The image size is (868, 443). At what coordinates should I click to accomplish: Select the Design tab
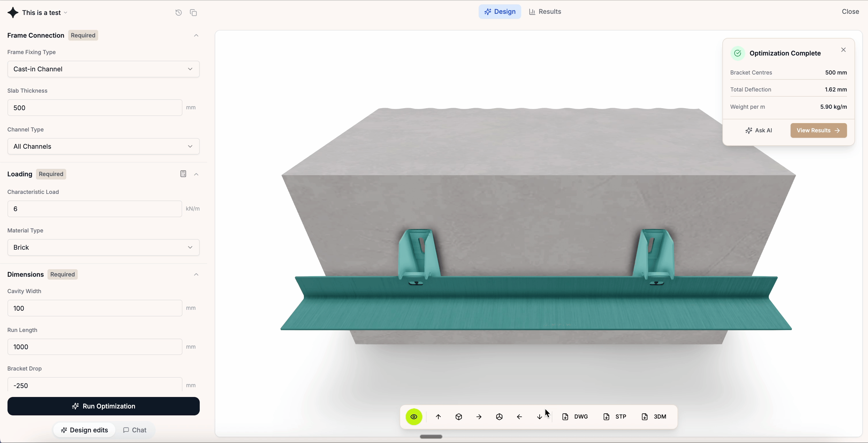(500, 12)
